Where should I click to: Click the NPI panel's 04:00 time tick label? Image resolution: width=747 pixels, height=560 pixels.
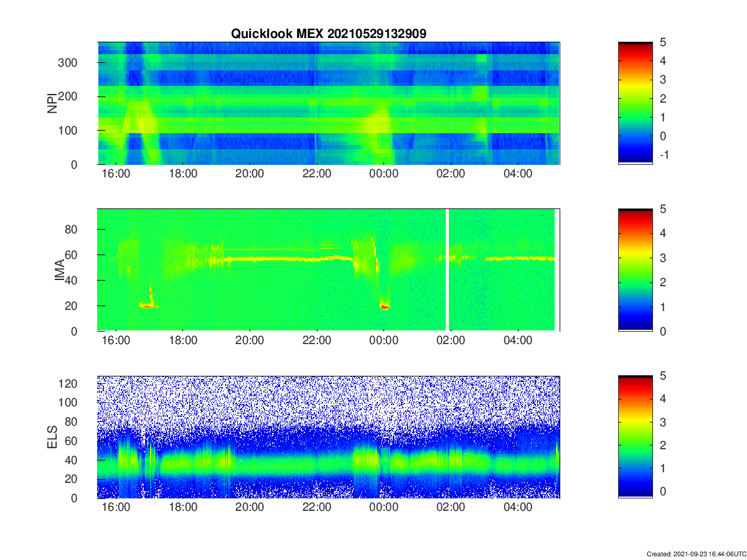[x=517, y=174]
